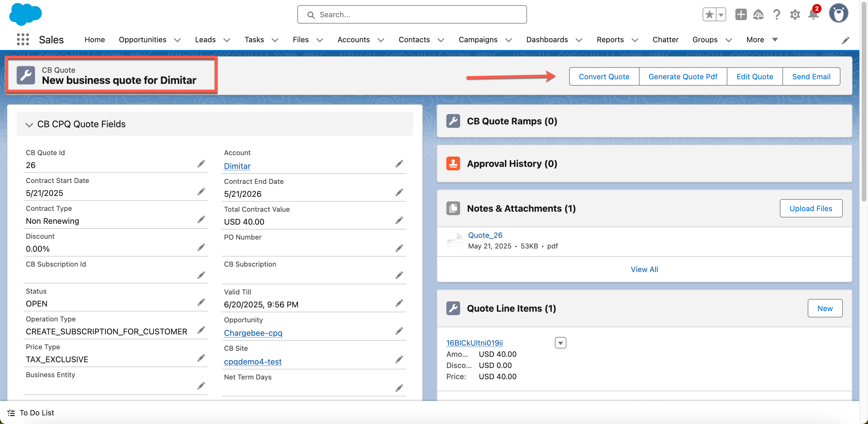The image size is (868, 424).
Task: Click the Quote Line Items wrench icon
Action: click(x=453, y=308)
